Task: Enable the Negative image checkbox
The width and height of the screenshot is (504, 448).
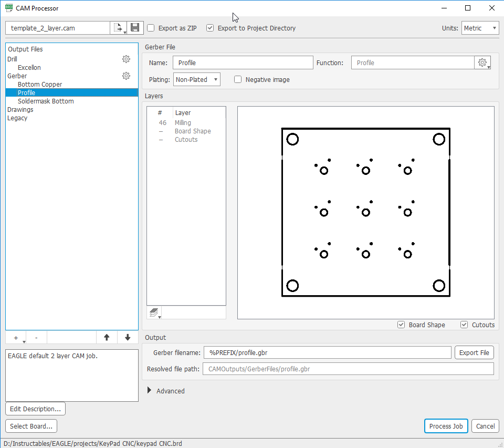Action: pyautogui.click(x=238, y=79)
